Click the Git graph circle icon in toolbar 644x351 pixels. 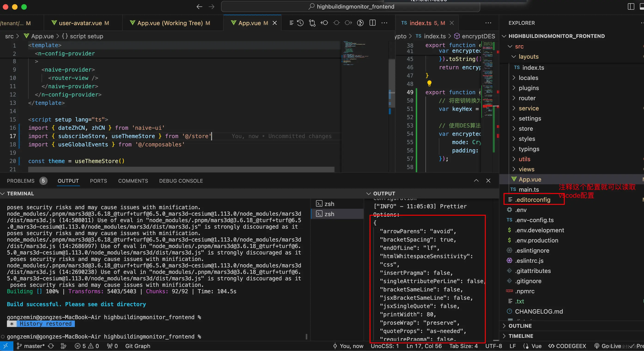click(360, 23)
